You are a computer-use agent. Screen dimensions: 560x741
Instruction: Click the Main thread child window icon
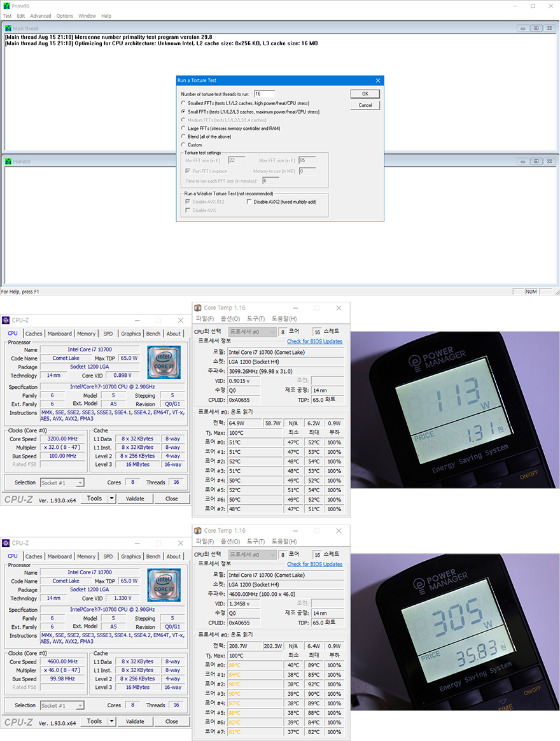[8, 29]
